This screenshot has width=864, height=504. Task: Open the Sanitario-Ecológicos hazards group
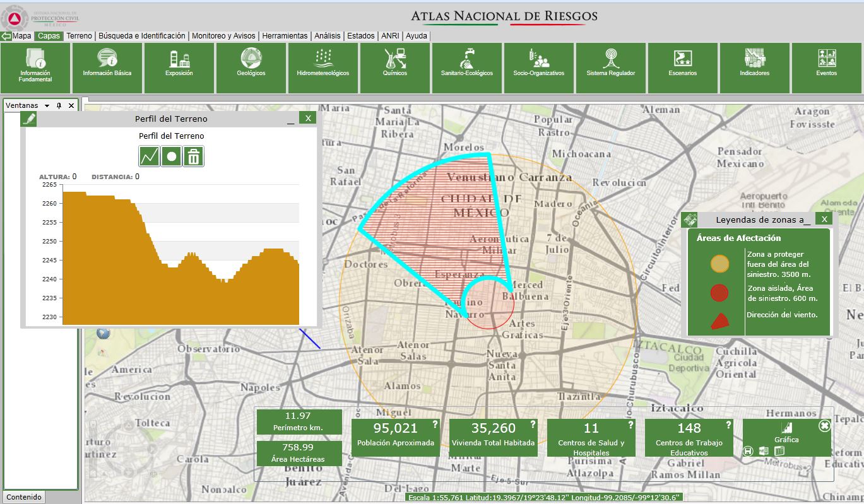pos(467,68)
